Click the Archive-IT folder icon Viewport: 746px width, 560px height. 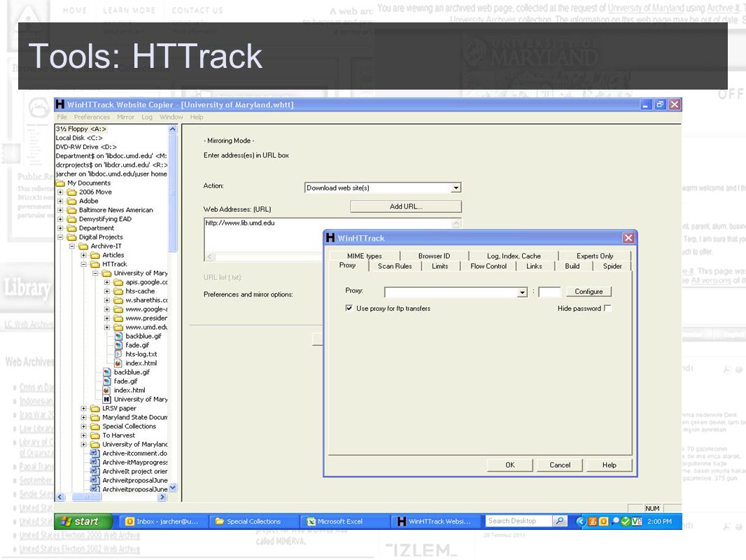(83, 246)
